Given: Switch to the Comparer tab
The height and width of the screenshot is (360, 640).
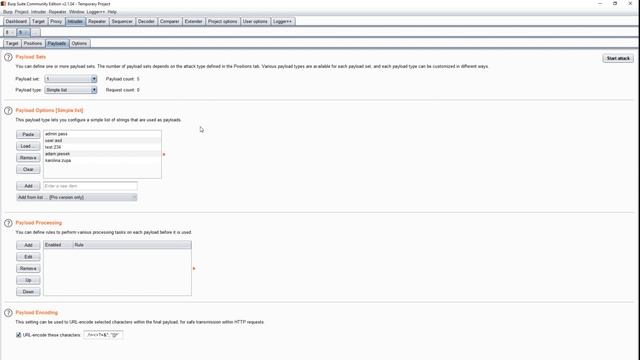Looking at the screenshot, I should click(x=169, y=21).
